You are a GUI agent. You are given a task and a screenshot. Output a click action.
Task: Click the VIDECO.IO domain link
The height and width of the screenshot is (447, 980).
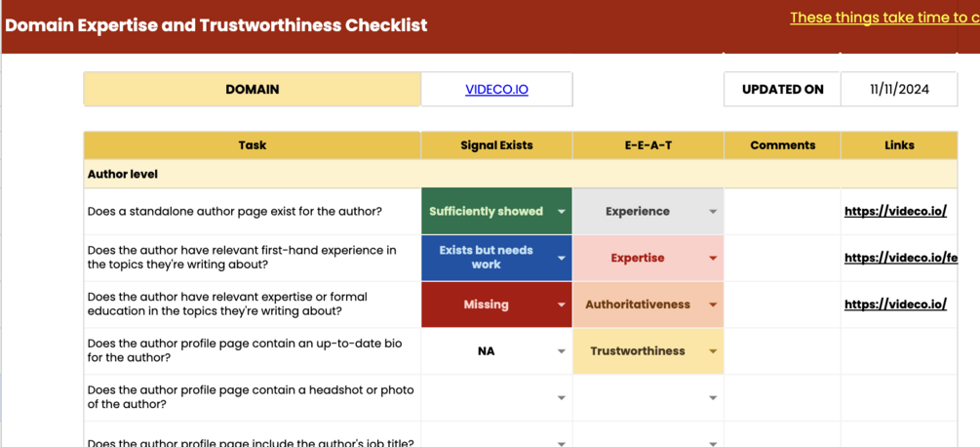pyautogui.click(x=496, y=90)
